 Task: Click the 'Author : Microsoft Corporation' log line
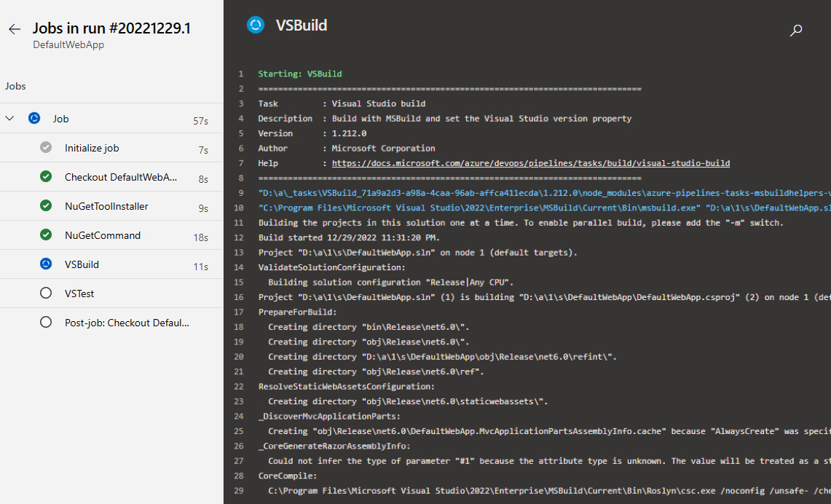tap(347, 149)
